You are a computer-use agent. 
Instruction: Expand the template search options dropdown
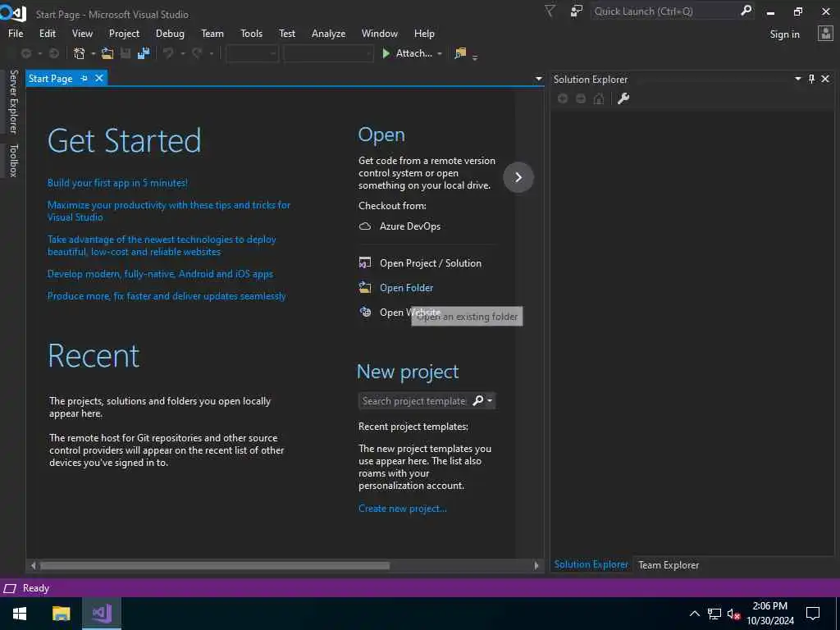(x=490, y=400)
